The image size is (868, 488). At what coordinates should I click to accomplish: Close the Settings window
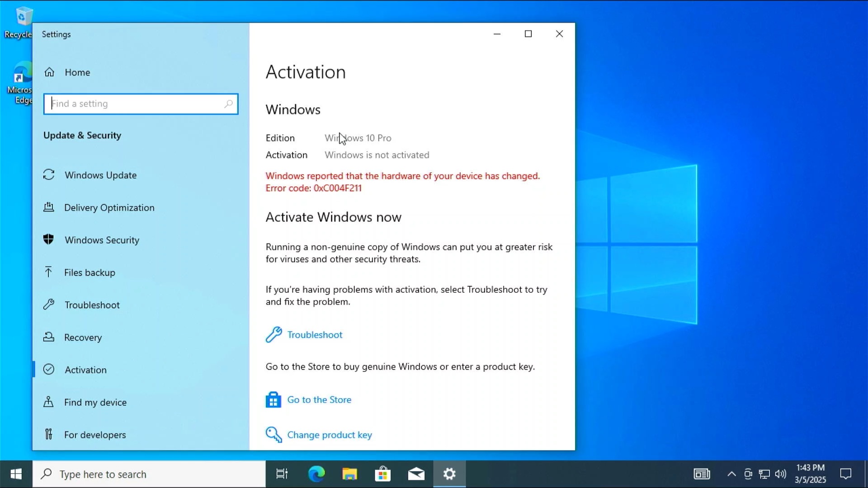click(x=559, y=34)
